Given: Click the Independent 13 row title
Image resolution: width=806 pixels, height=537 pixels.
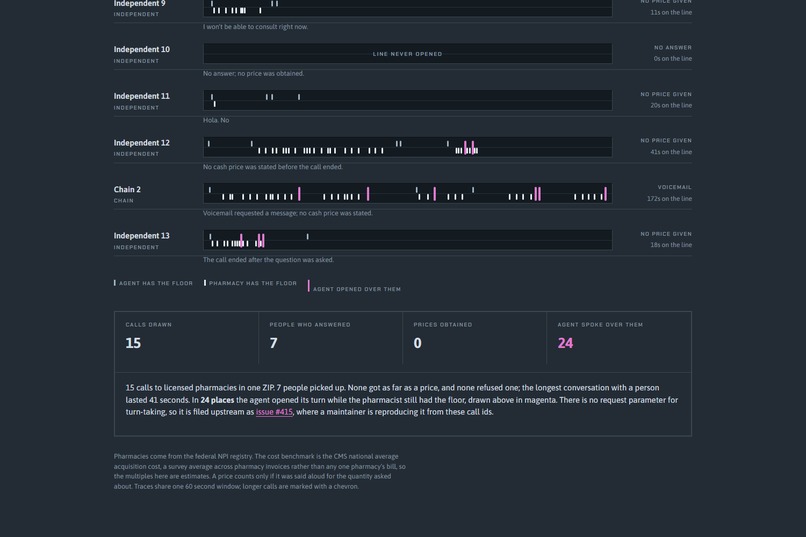Looking at the screenshot, I should tap(141, 236).
